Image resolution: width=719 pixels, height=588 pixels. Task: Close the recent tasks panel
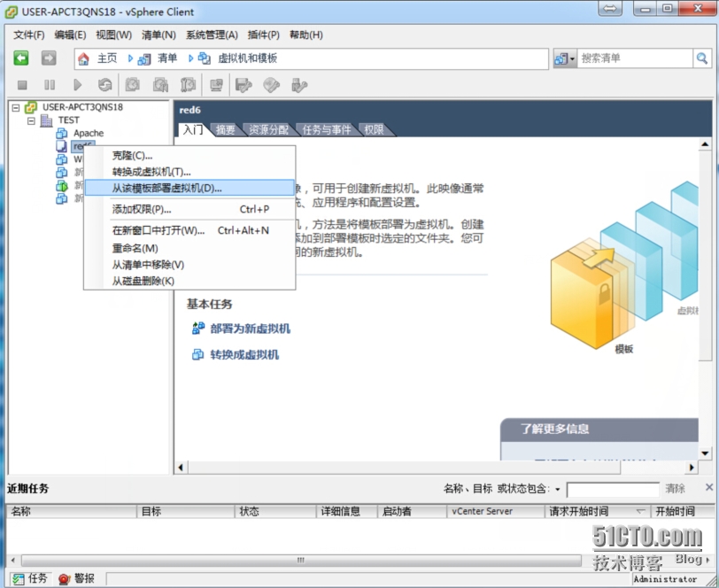tap(709, 487)
